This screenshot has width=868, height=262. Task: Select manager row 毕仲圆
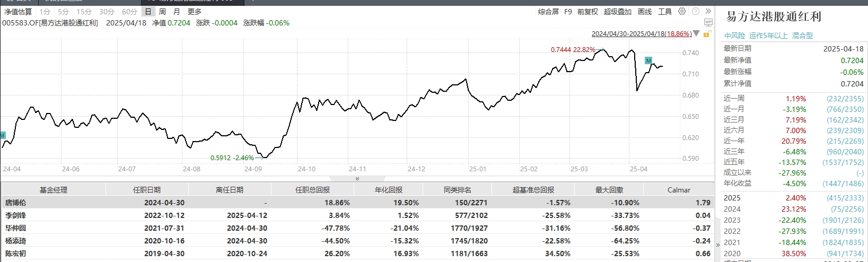coord(357,228)
